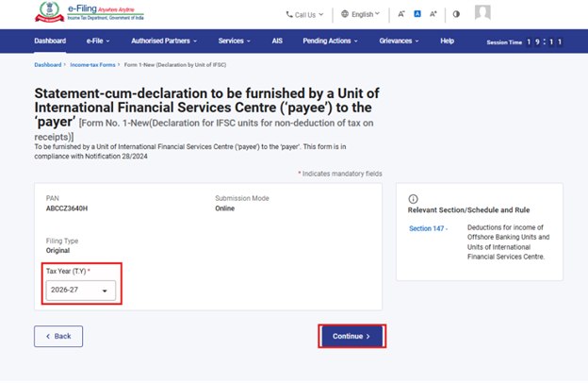Follow the Section 147 link

[427, 228]
